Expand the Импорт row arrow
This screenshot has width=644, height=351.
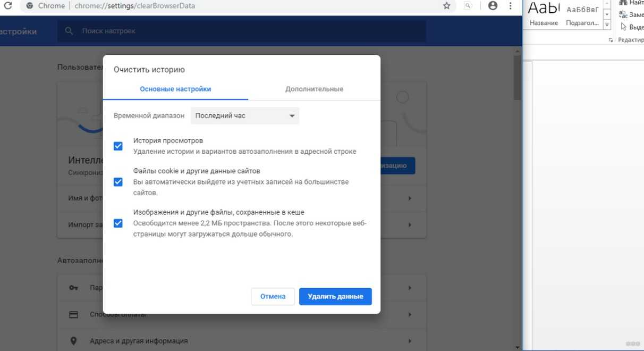point(410,225)
